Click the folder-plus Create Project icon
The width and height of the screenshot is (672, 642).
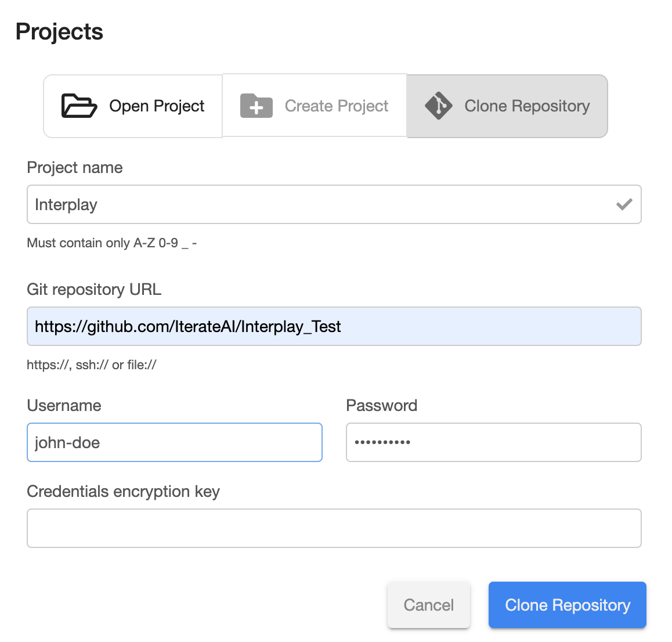tap(256, 106)
